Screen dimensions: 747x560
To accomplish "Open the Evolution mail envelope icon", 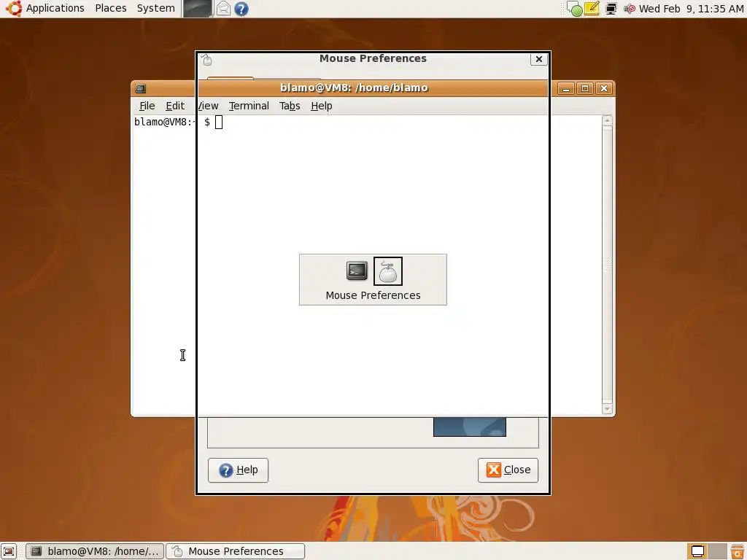I will click(x=223, y=9).
